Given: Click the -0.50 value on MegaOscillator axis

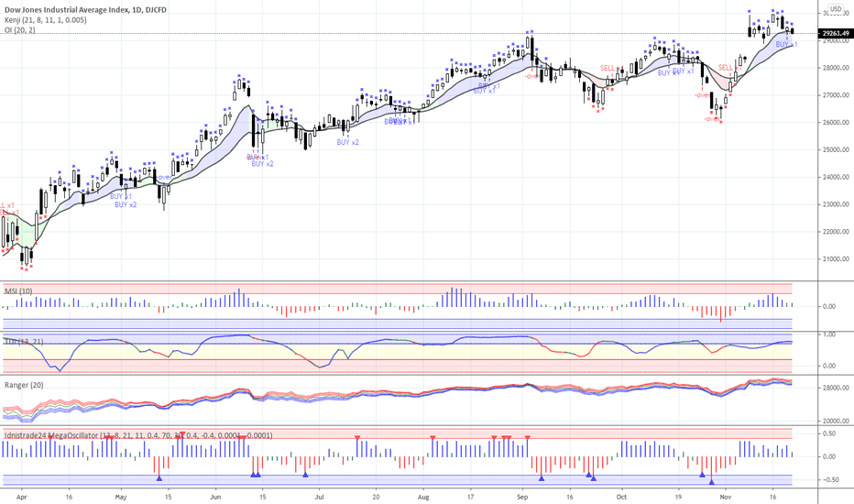Looking at the screenshot, I should tap(831, 480).
